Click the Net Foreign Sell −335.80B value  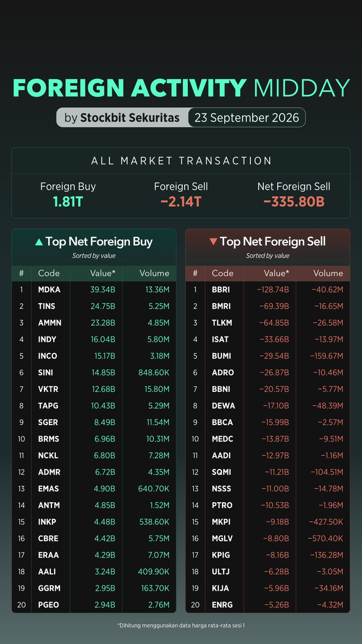click(294, 202)
